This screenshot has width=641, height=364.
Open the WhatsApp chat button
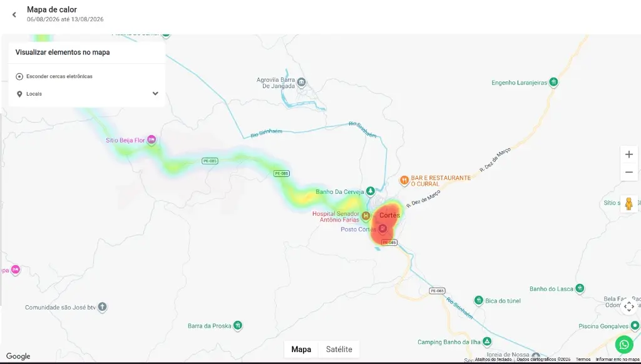(x=624, y=345)
